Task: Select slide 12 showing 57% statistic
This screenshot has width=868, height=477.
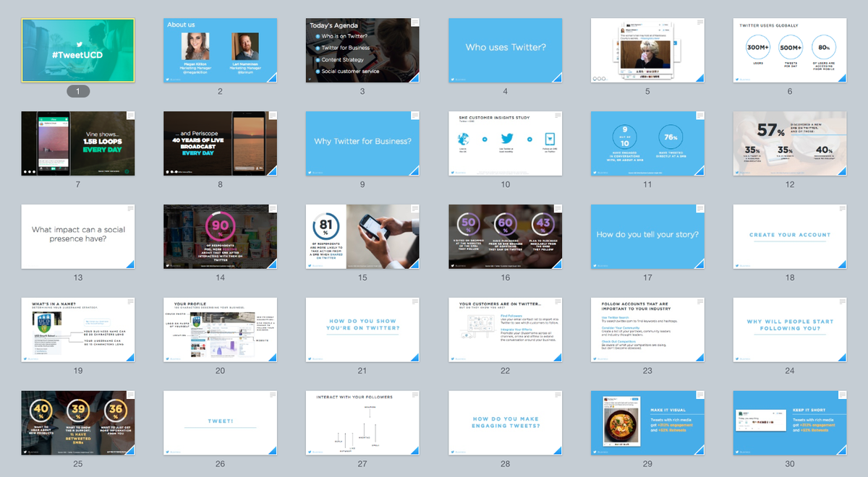Action: [790, 143]
